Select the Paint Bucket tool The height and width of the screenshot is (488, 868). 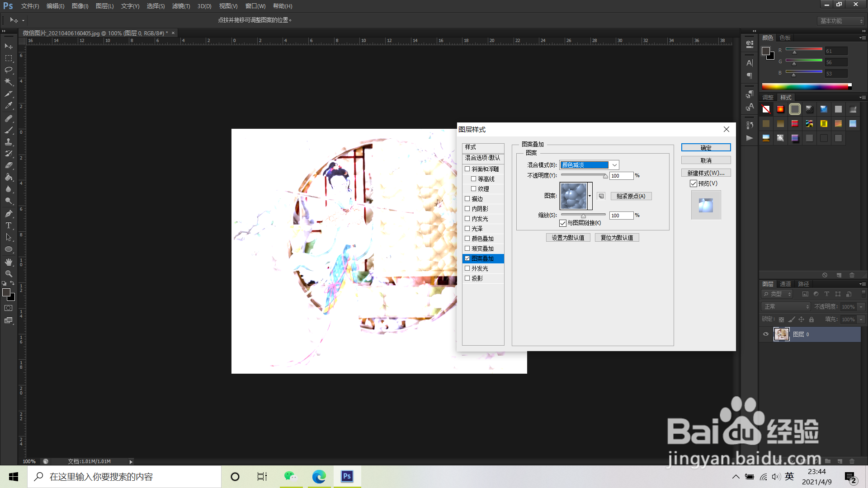point(9,177)
